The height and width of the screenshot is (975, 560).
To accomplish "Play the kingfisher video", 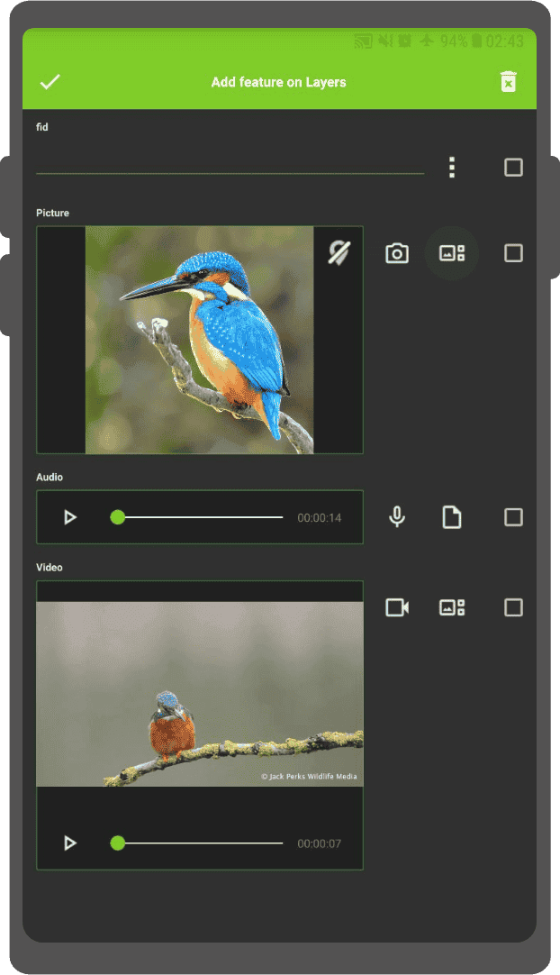I will [70, 843].
